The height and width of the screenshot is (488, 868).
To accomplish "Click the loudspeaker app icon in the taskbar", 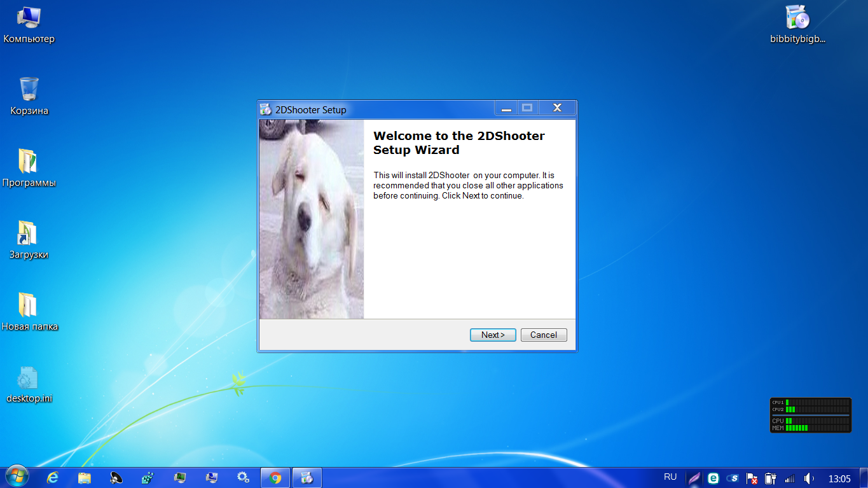I will (116, 478).
